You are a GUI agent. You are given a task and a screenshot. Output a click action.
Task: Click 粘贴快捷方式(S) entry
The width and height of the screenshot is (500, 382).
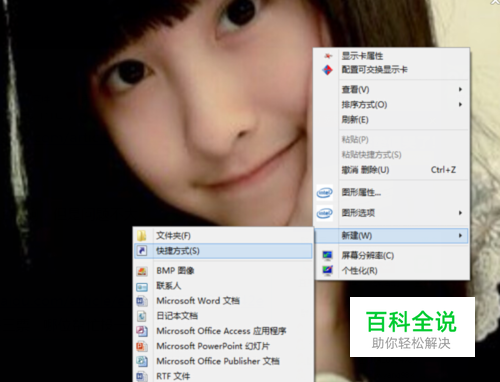tap(391, 155)
